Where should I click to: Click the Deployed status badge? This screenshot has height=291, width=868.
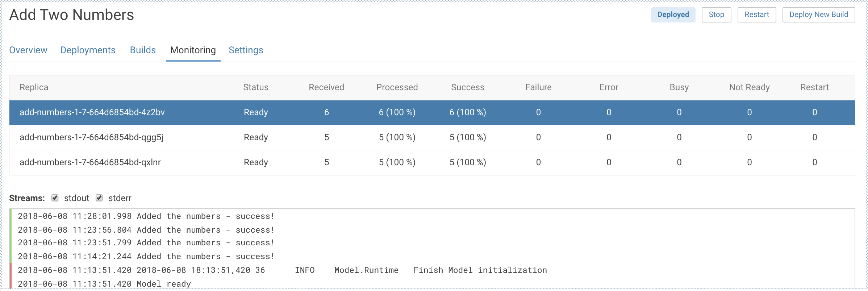673,15
